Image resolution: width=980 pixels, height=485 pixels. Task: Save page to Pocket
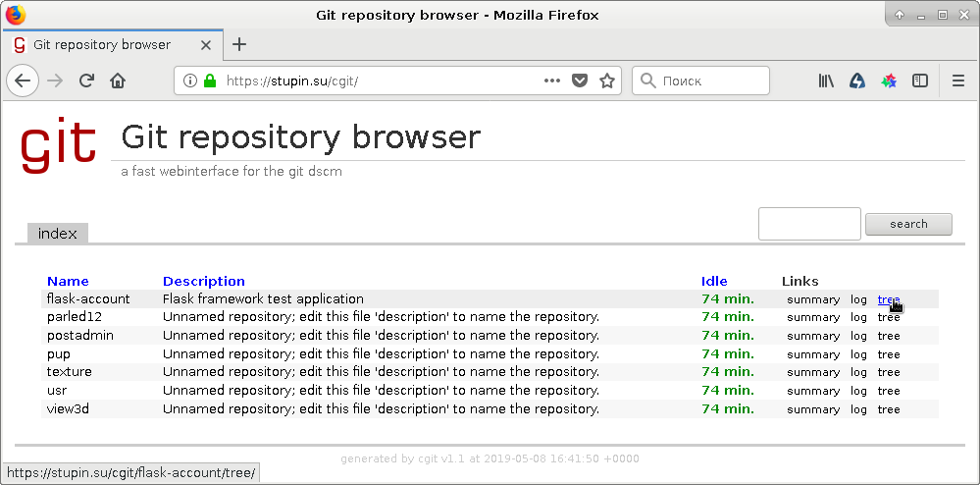580,81
